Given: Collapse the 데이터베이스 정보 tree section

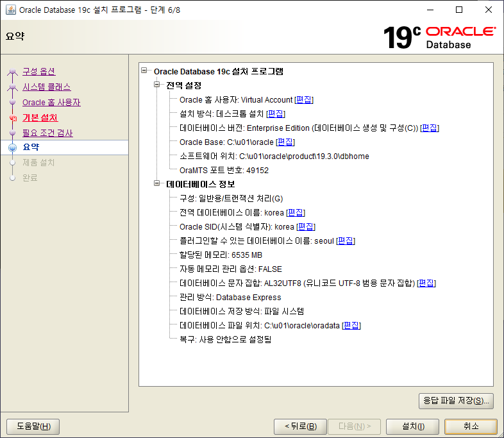Looking at the screenshot, I should 157,183.
